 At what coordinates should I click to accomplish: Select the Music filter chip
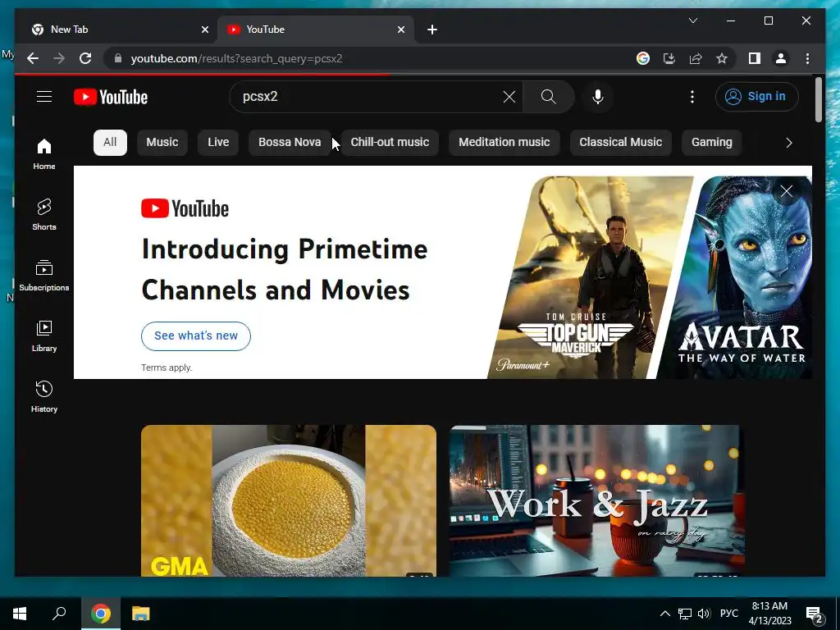pos(162,143)
